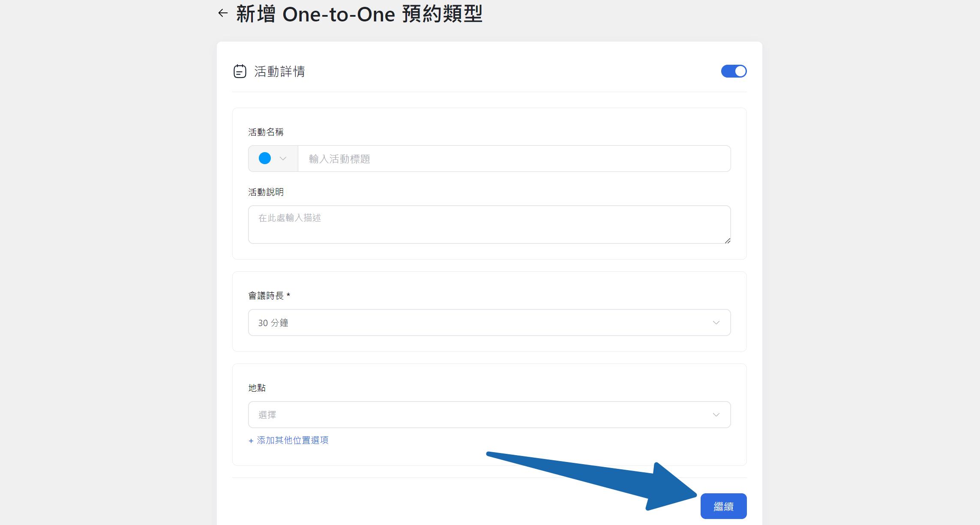Click into the 在此處輸入描述 textarea

(x=489, y=225)
